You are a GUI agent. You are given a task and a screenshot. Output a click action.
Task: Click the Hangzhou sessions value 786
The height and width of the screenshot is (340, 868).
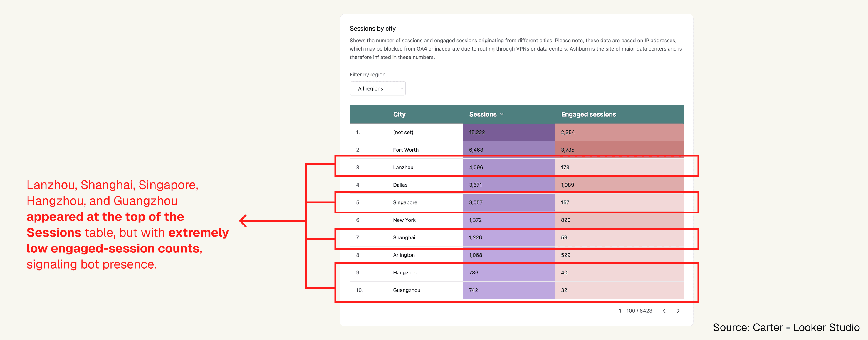(x=473, y=272)
